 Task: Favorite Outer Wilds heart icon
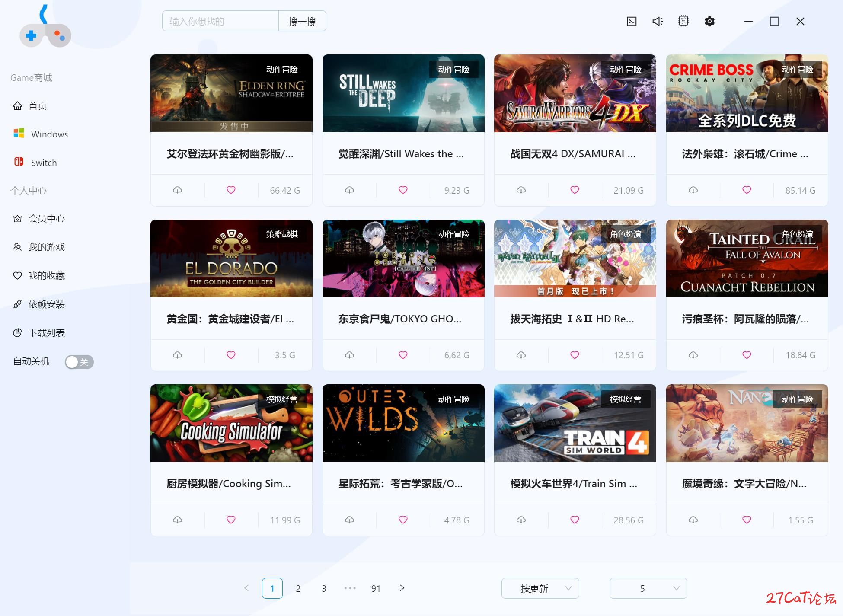(x=403, y=520)
